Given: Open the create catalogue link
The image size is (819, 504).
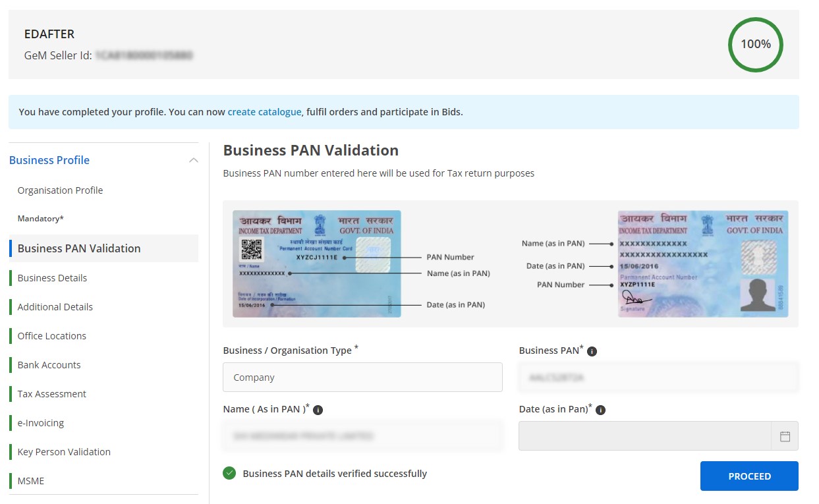Looking at the screenshot, I should tap(264, 111).
